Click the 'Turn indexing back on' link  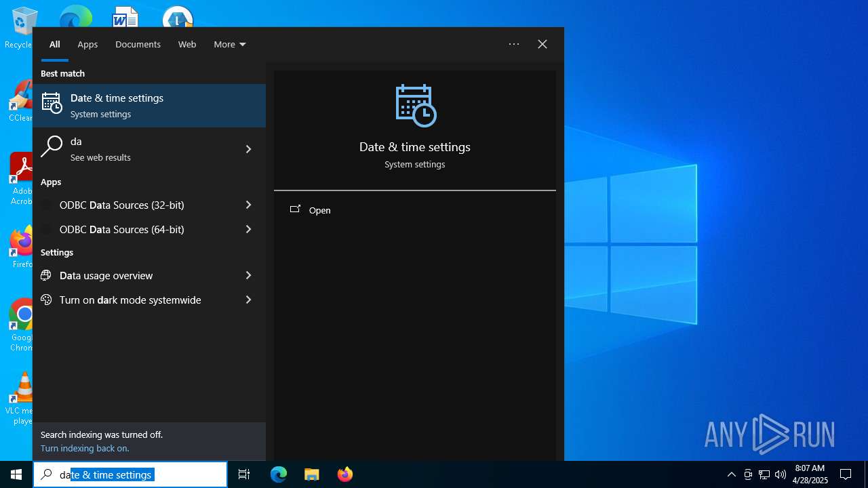(x=85, y=448)
